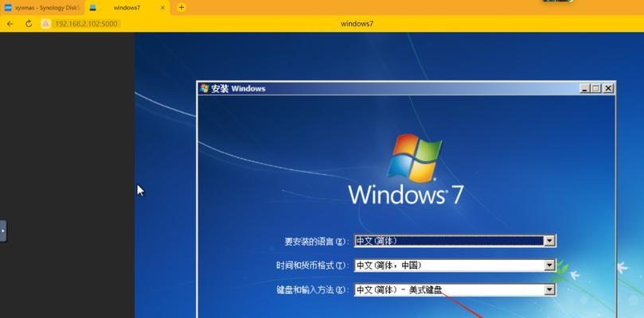Click the 键盘和输入方法 label
Screen dimensions: 644x318
[312, 290]
